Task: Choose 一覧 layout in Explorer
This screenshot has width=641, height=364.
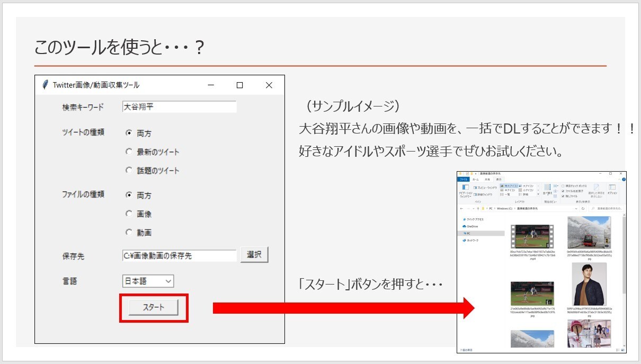Action: click(x=505, y=194)
